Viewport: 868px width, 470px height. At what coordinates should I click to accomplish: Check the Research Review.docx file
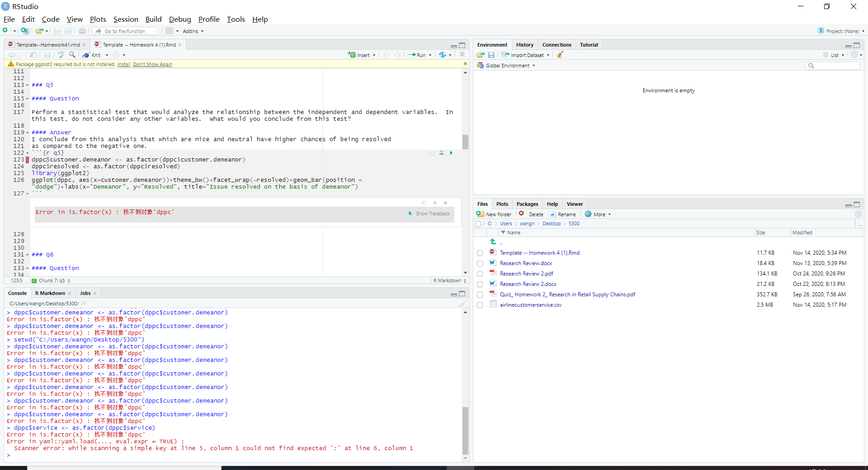pos(480,264)
